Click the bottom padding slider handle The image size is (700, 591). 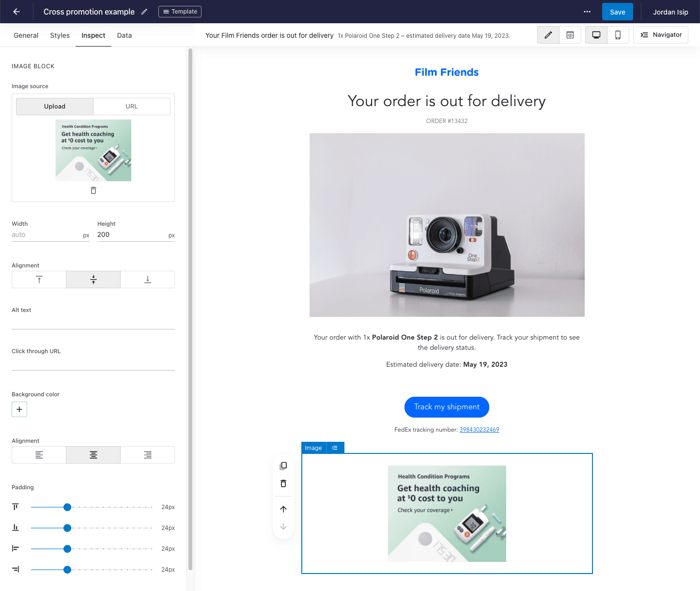tap(67, 528)
